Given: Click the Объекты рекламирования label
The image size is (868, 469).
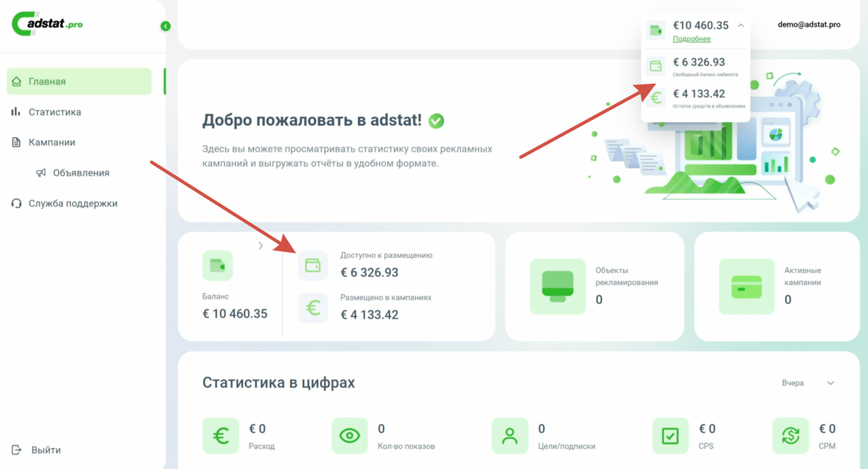Looking at the screenshot, I should coord(626,277).
